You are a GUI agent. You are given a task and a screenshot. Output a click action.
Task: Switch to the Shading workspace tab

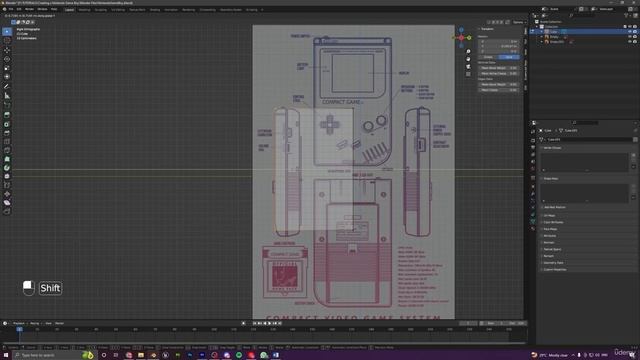pyautogui.click(x=155, y=9)
